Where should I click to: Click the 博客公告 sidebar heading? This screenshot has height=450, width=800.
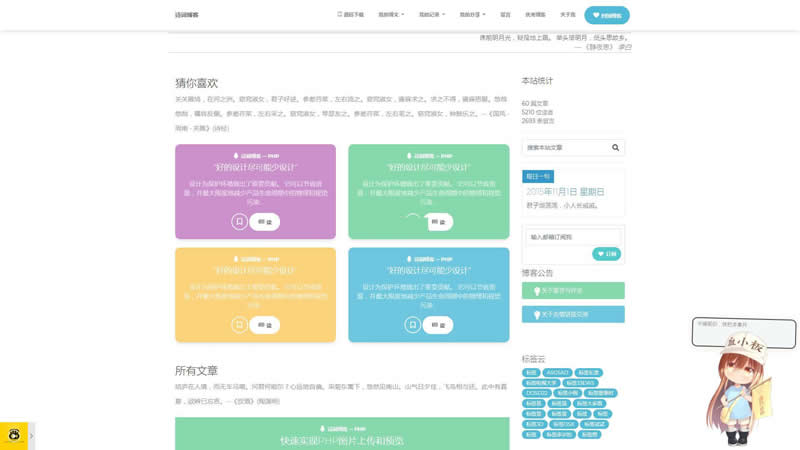point(537,273)
